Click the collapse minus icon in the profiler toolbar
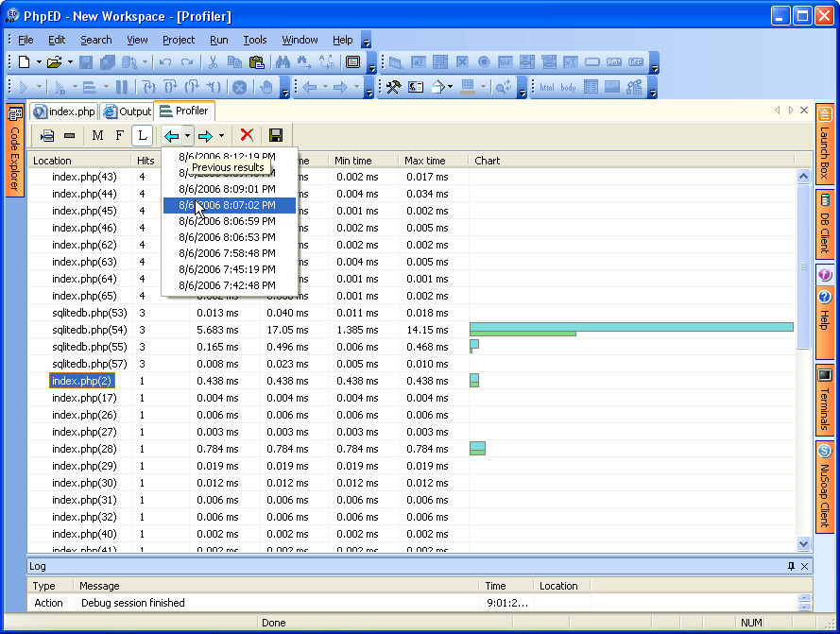This screenshot has width=840, height=634. 69,136
